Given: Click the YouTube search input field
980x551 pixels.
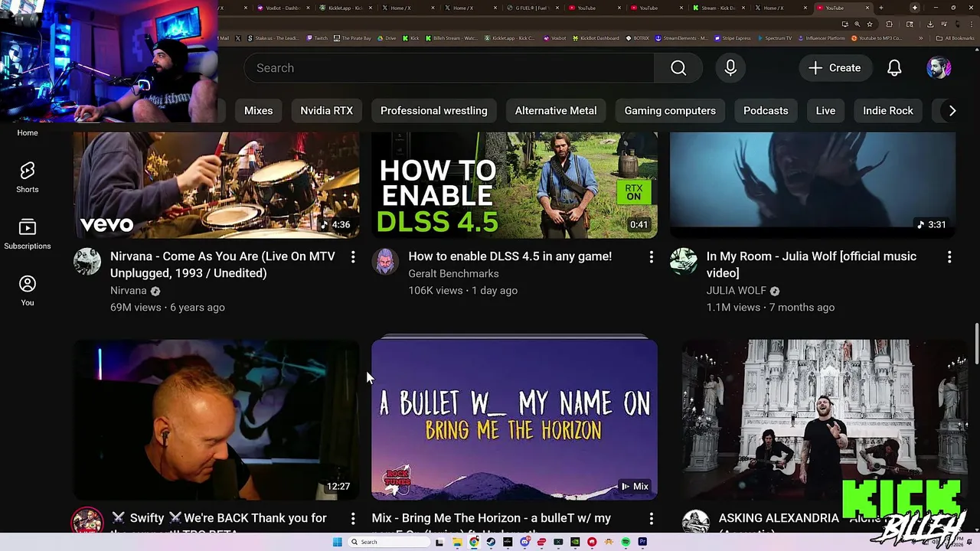Looking at the screenshot, I should [x=449, y=68].
